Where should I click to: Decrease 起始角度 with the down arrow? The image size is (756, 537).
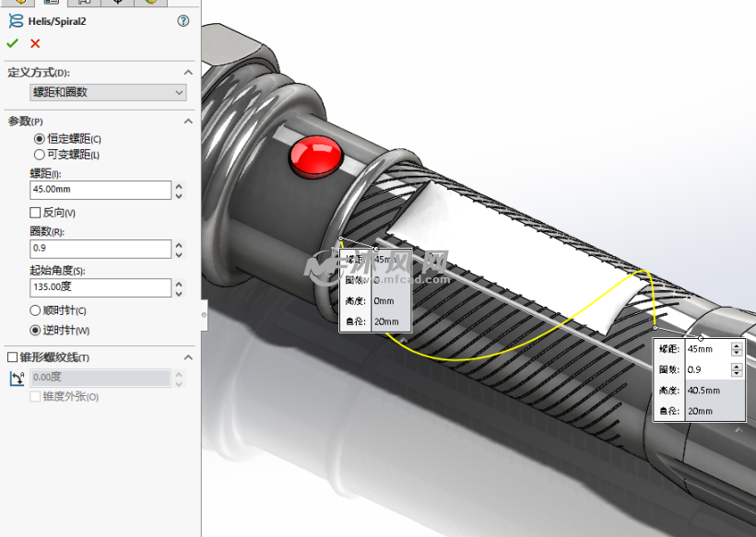click(180, 293)
